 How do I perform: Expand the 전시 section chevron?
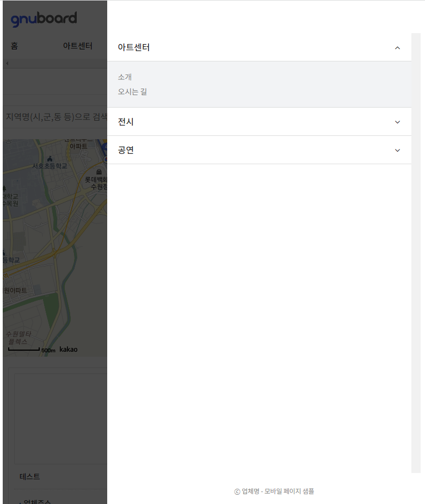point(397,122)
